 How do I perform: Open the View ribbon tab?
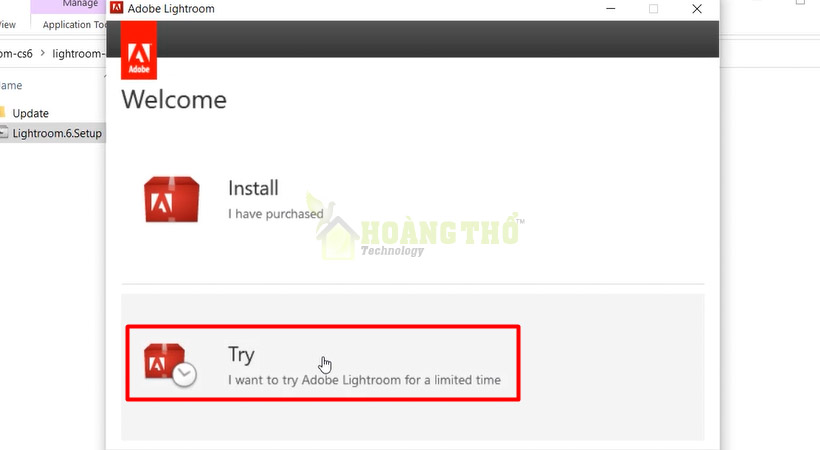coord(8,25)
